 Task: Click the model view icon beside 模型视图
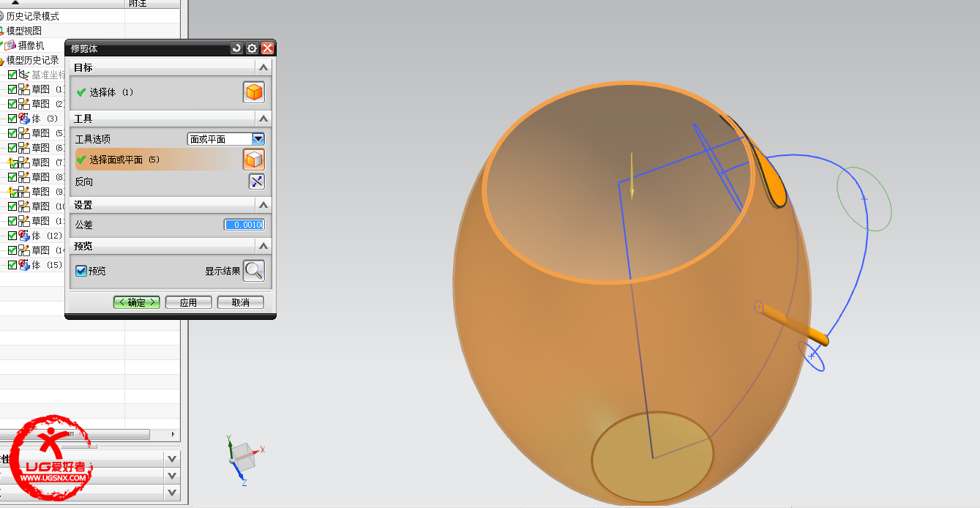2,31
